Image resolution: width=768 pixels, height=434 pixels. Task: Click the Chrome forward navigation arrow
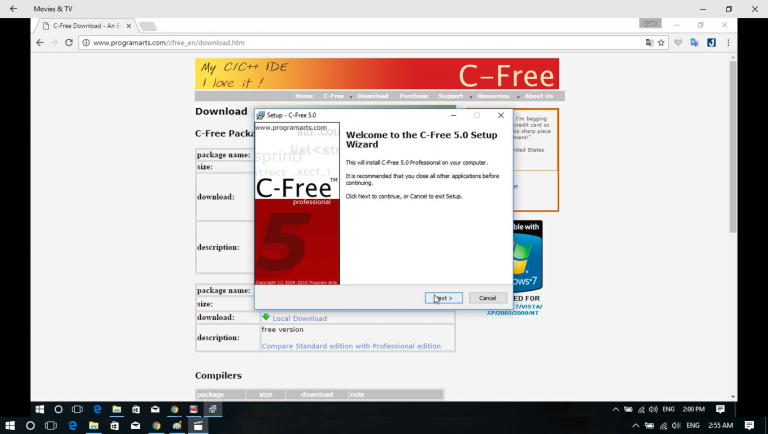[54, 43]
